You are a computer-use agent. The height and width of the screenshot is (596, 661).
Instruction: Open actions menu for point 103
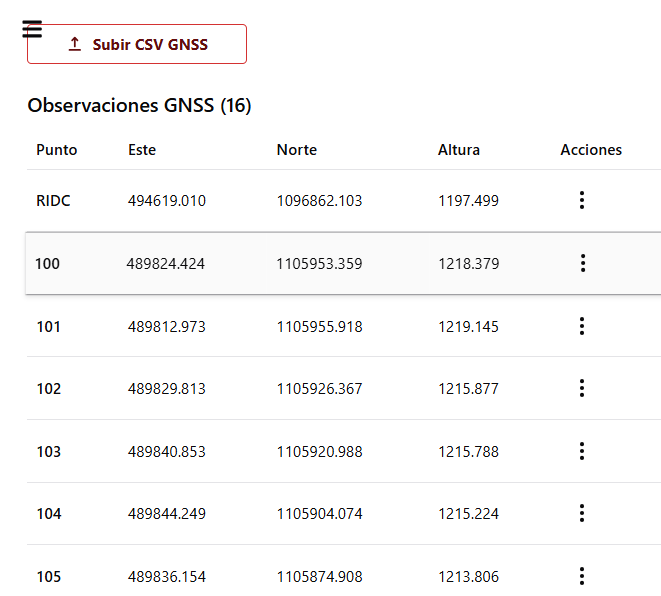coord(582,451)
